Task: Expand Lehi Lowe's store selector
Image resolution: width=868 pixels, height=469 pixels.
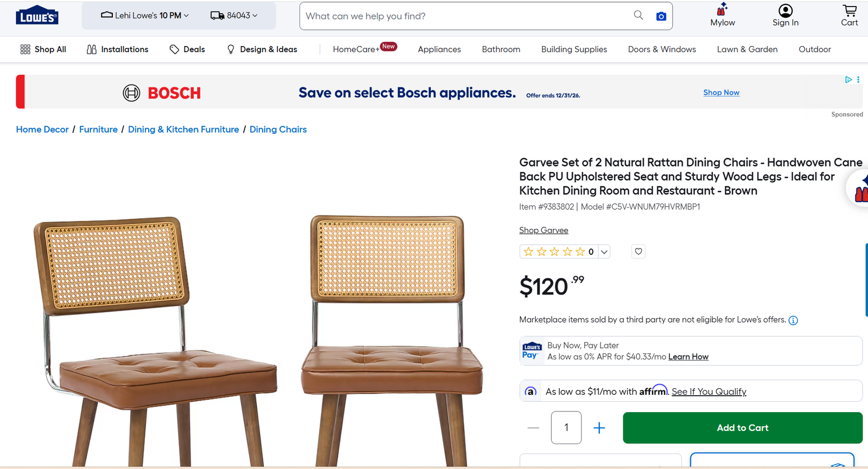Action: 145,15
